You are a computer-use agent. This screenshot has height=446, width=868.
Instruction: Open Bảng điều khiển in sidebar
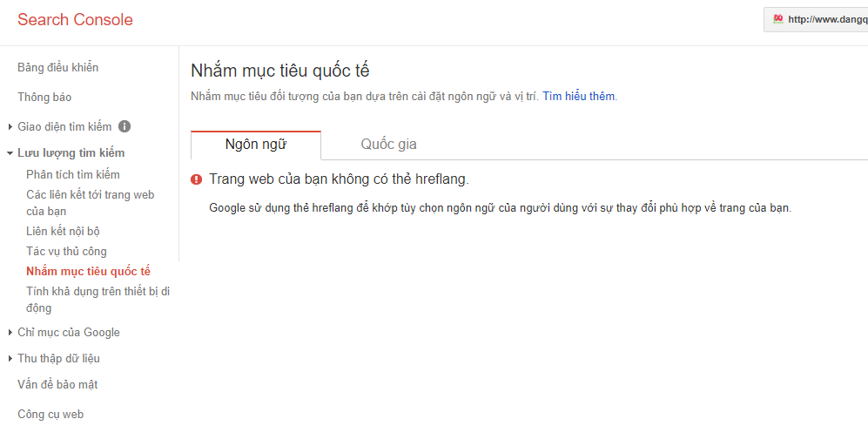click(57, 68)
